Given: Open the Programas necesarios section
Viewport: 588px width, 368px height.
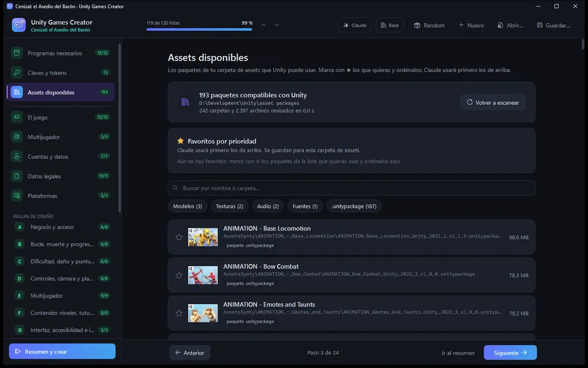Looking at the screenshot, I should tap(61, 53).
